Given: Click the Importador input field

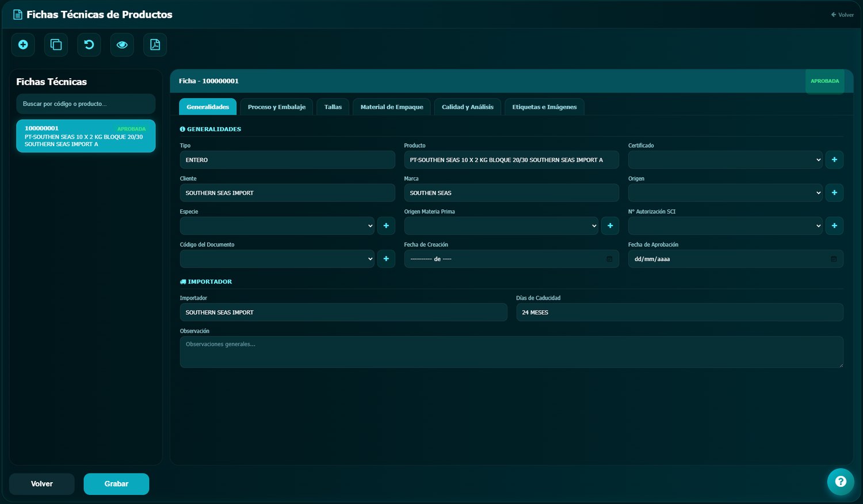Looking at the screenshot, I should (343, 312).
